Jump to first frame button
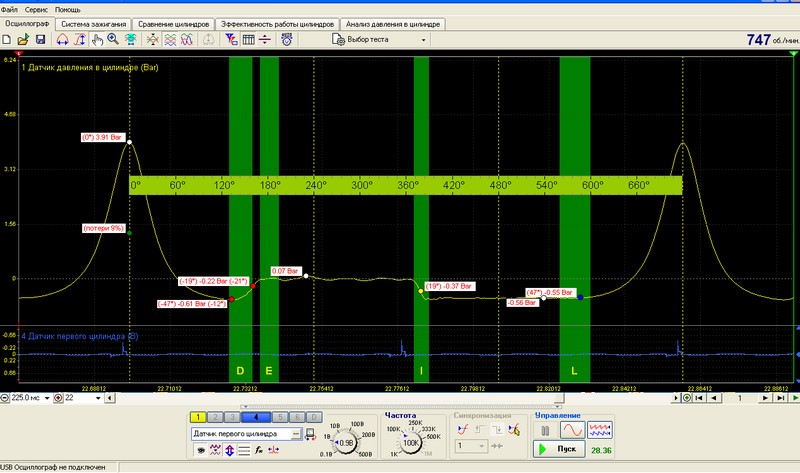The image size is (800, 473). (699, 398)
